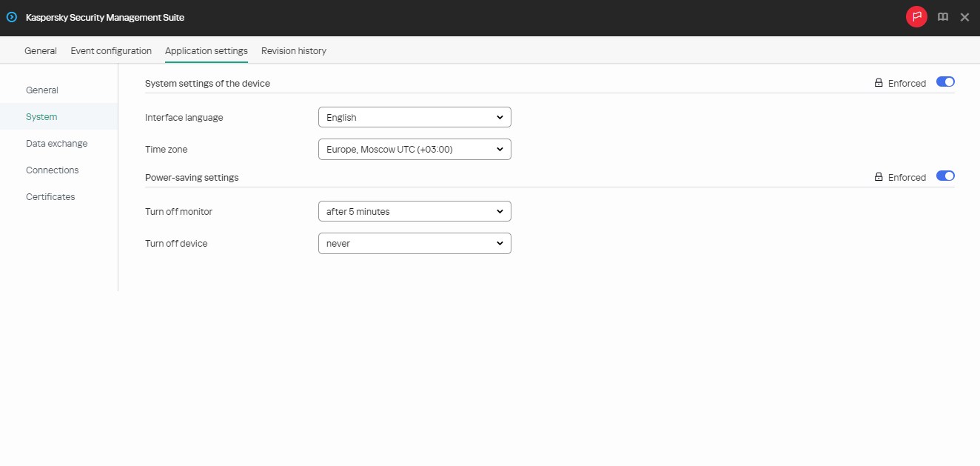Toggle the Power-saving settings Enforced switch
The height and width of the screenshot is (466, 980).
[x=945, y=176]
